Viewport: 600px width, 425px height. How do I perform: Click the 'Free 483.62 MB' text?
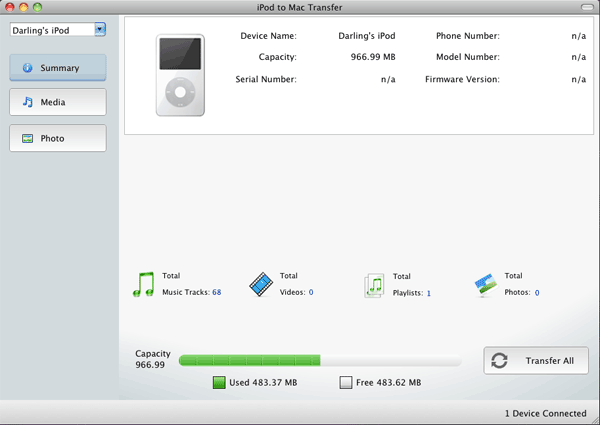click(x=388, y=383)
